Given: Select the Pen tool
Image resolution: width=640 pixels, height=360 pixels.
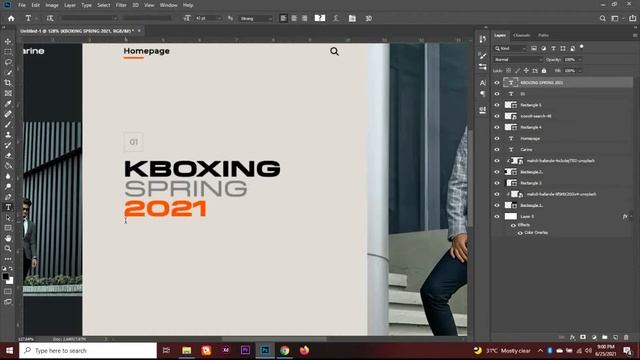Looking at the screenshot, I should pyautogui.click(x=8, y=197).
